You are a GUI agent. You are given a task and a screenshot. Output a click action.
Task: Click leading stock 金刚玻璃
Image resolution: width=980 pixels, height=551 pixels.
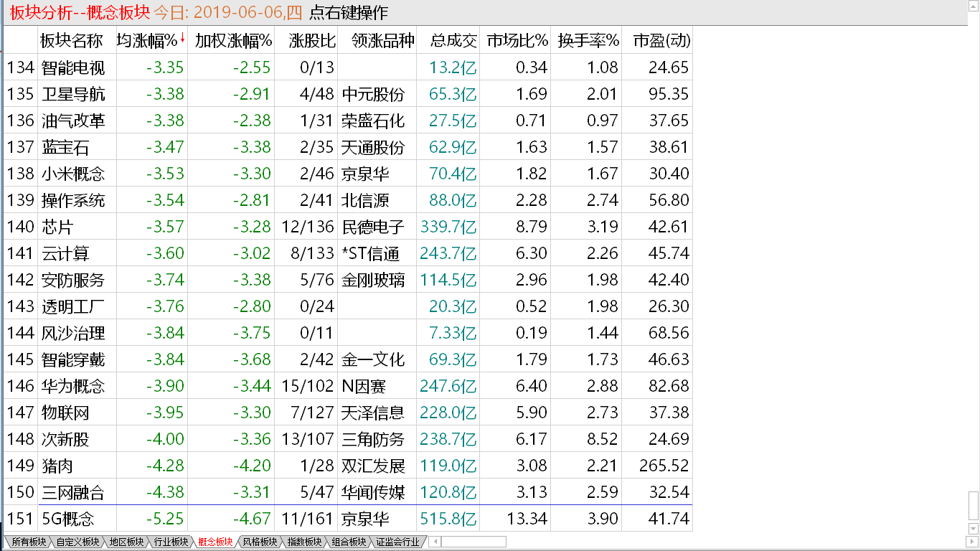click(373, 280)
